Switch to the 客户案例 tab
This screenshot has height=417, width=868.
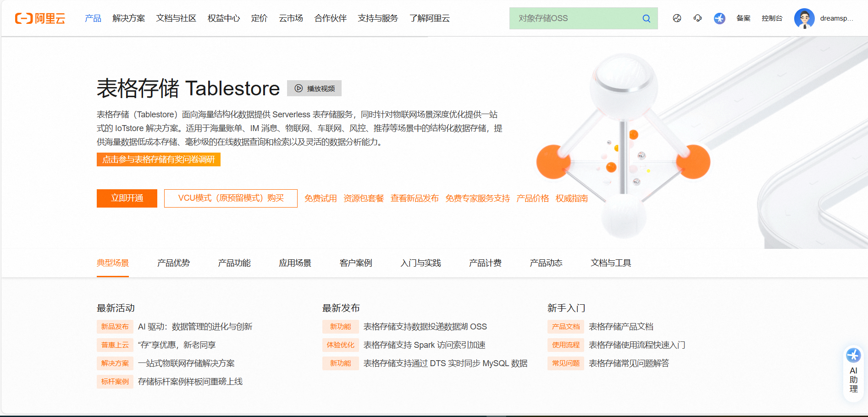355,263
